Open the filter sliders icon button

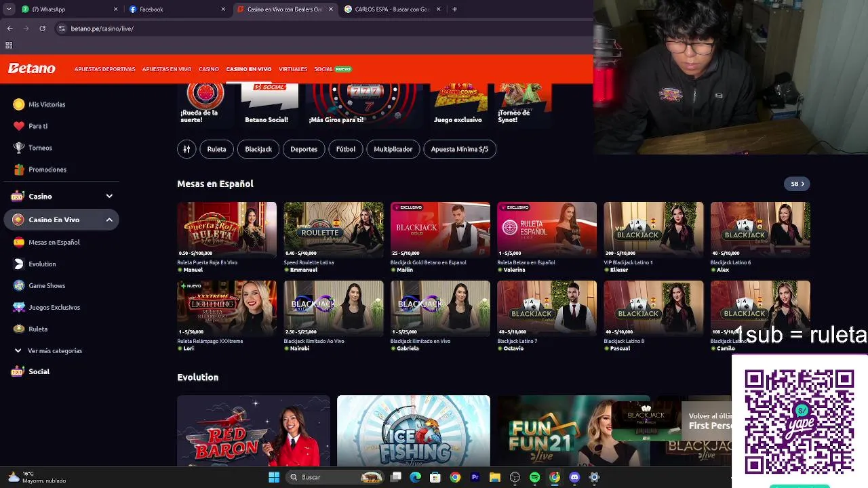(x=186, y=149)
